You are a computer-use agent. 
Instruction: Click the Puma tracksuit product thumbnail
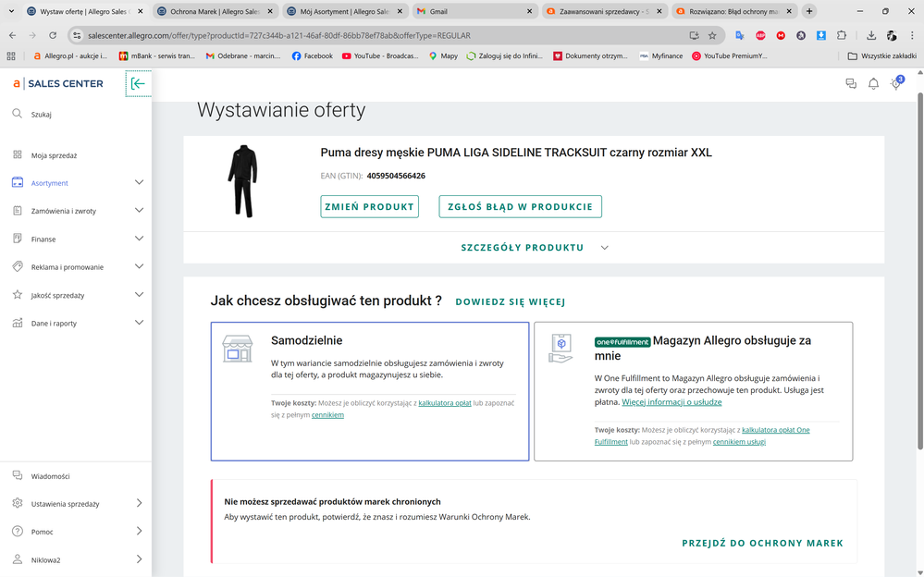(x=242, y=181)
